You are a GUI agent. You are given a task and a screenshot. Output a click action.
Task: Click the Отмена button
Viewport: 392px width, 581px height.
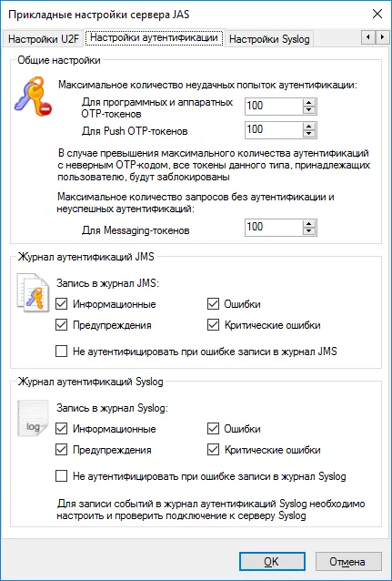348,562
